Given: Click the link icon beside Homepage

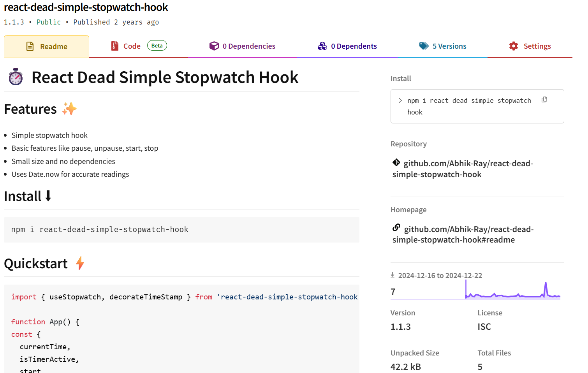Looking at the screenshot, I should pos(396,228).
